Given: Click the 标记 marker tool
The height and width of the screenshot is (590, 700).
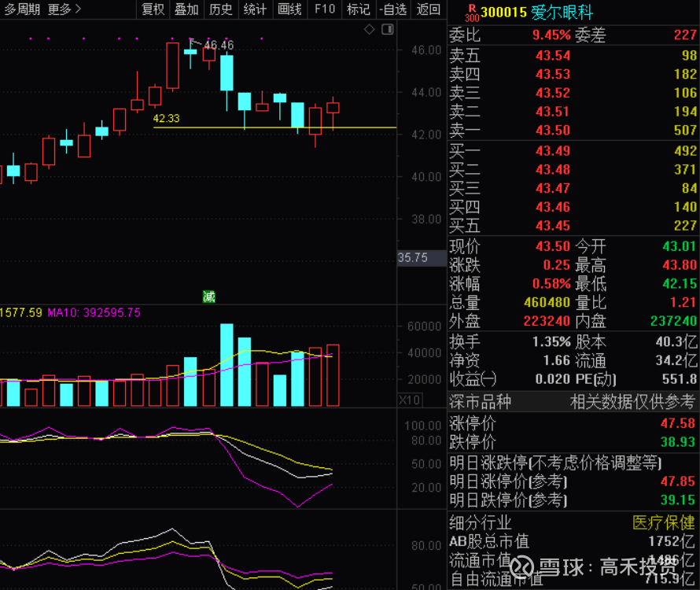Looking at the screenshot, I should tap(357, 10).
